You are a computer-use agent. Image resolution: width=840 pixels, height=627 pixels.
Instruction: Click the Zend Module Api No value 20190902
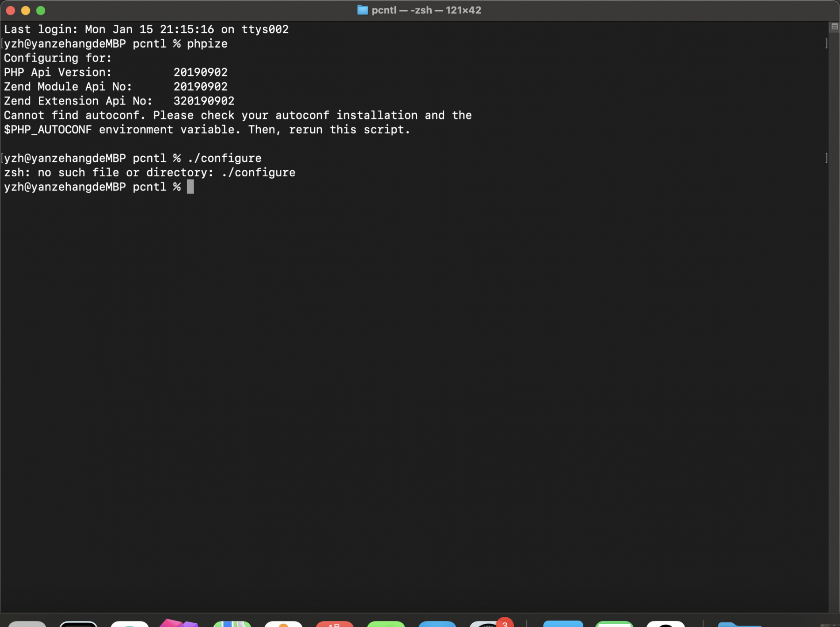pos(201,86)
